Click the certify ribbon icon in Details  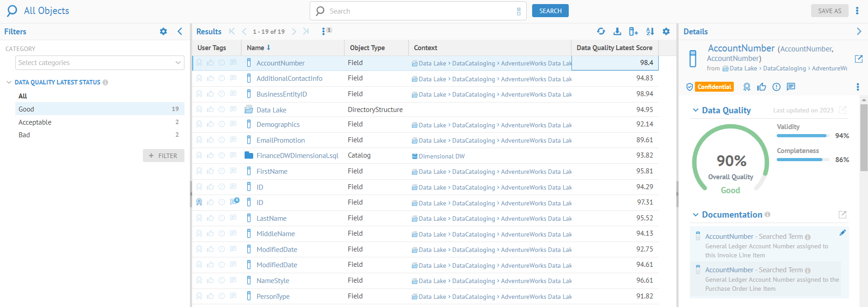click(747, 87)
